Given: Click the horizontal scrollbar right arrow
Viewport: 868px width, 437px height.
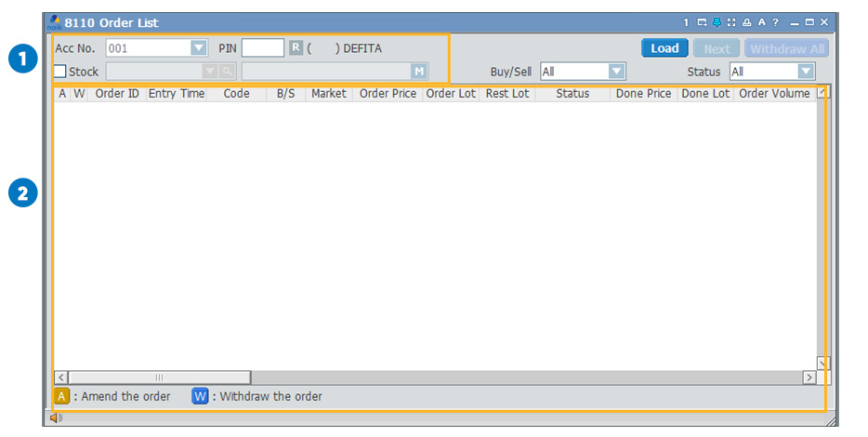Looking at the screenshot, I should [x=809, y=377].
